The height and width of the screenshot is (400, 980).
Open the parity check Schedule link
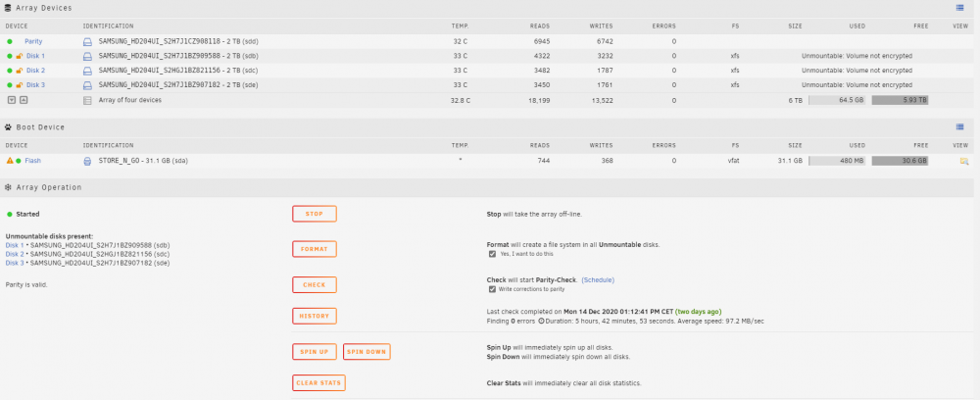(x=598, y=280)
